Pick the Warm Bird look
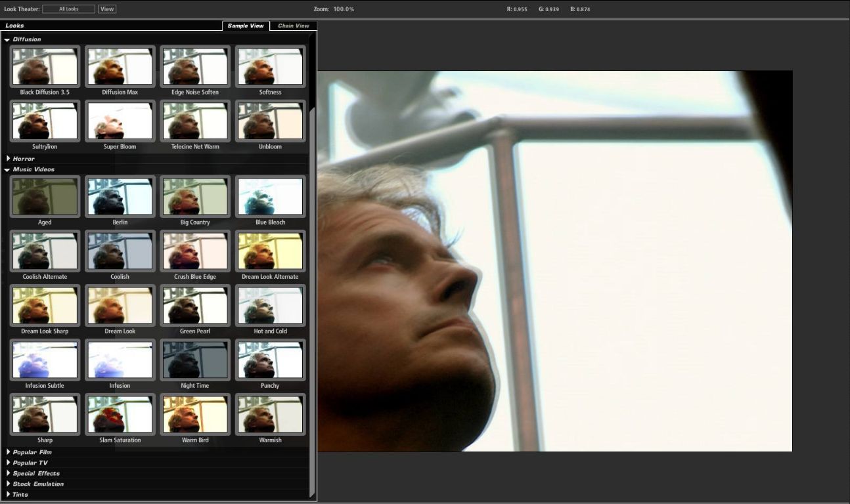850x504 pixels. coord(195,414)
